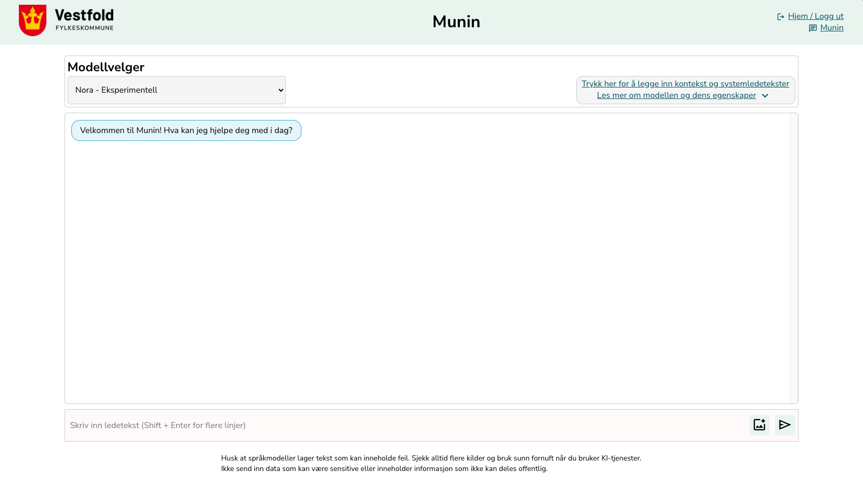Click the Munin page title
The height and width of the screenshot is (504, 863).
(x=456, y=21)
